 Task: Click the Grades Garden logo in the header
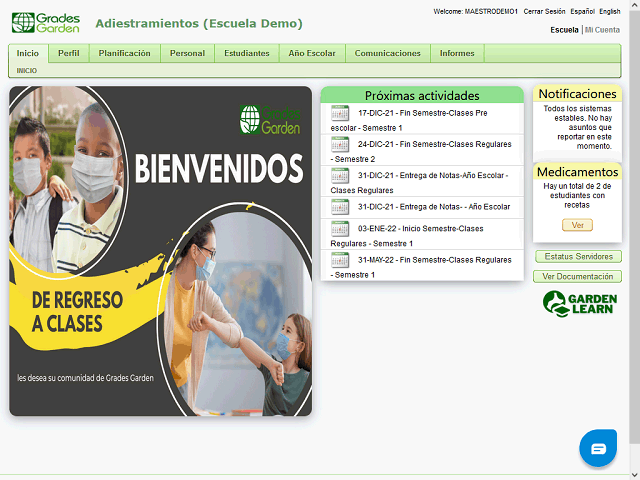[x=46, y=23]
